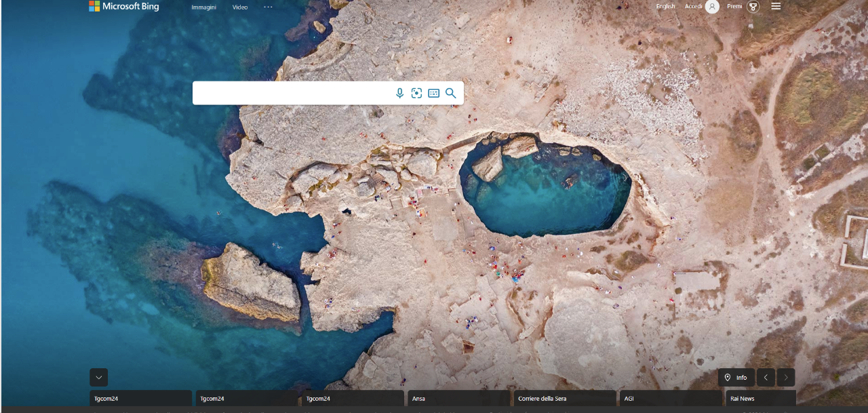868x413 pixels.
Task: Click the Microsoft Bing logo
Action: click(124, 6)
